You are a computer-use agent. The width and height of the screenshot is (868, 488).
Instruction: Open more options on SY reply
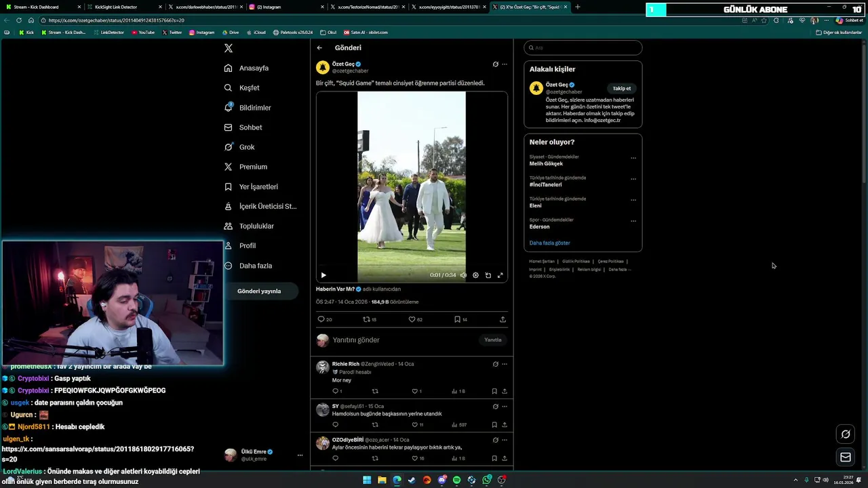coord(505,407)
